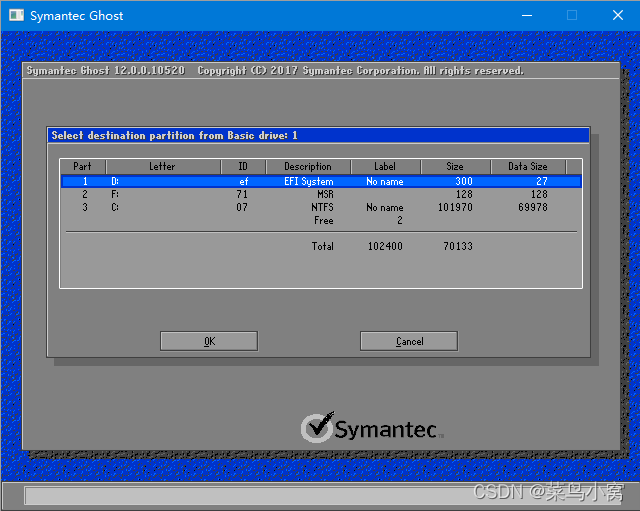Click the Part column header

pyautogui.click(x=82, y=167)
